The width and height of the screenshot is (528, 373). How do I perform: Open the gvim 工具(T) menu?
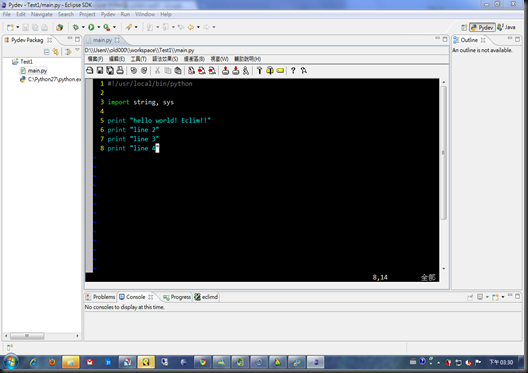pyautogui.click(x=138, y=59)
